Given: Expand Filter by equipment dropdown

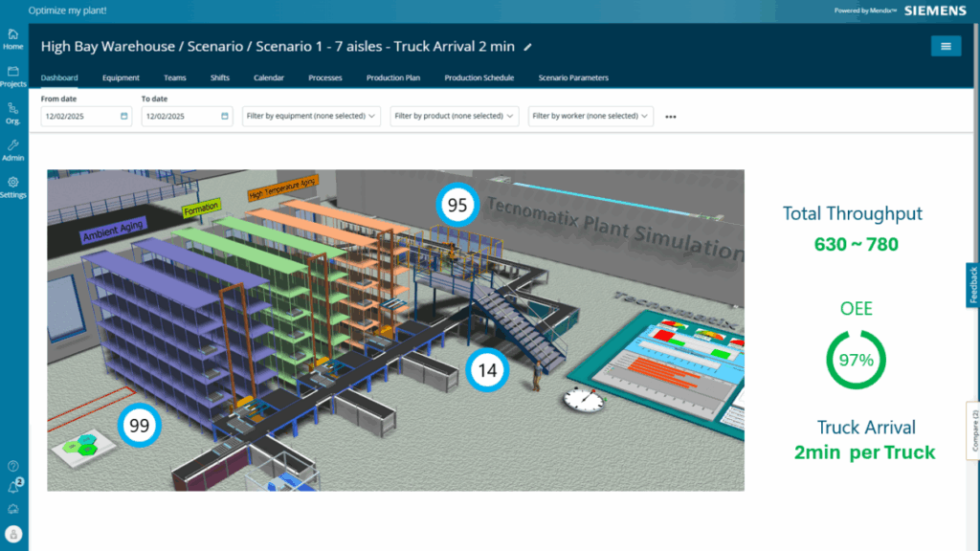Looking at the screenshot, I should (x=311, y=116).
